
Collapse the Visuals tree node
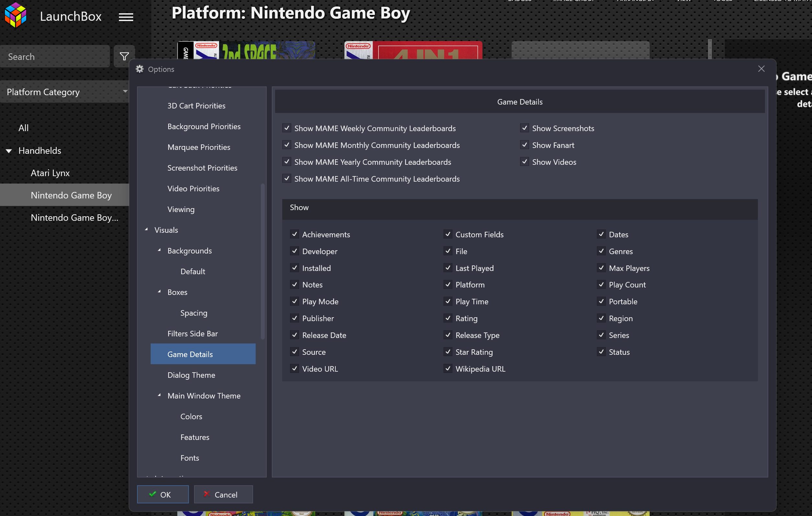pyautogui.click(x=146, y=230)
